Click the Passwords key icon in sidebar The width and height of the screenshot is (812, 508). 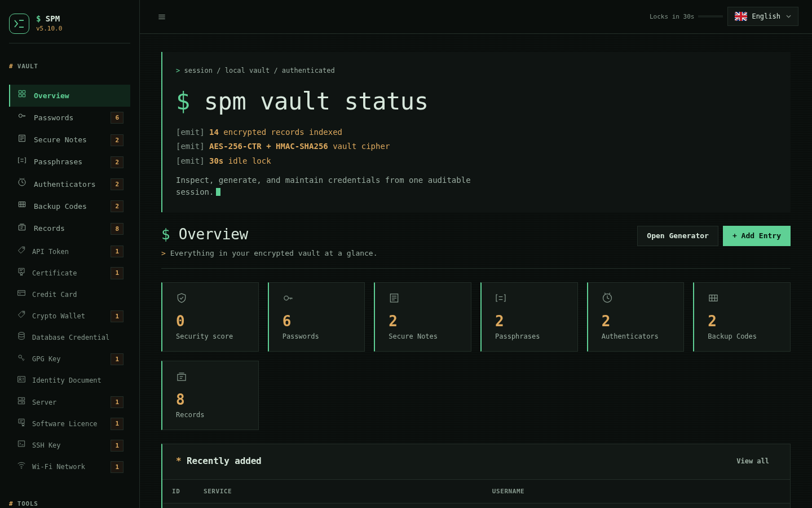tap(22, 116)
